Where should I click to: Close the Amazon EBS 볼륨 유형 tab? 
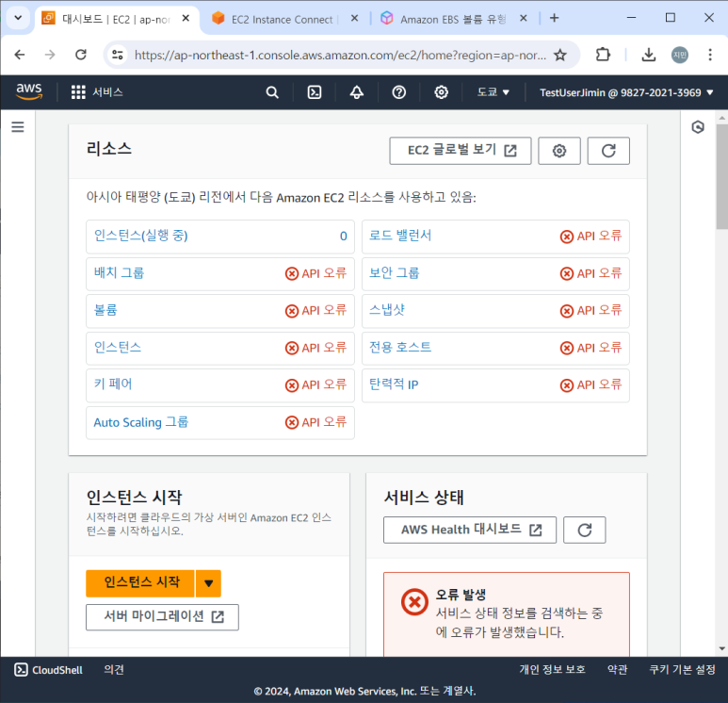click(524, 18)
